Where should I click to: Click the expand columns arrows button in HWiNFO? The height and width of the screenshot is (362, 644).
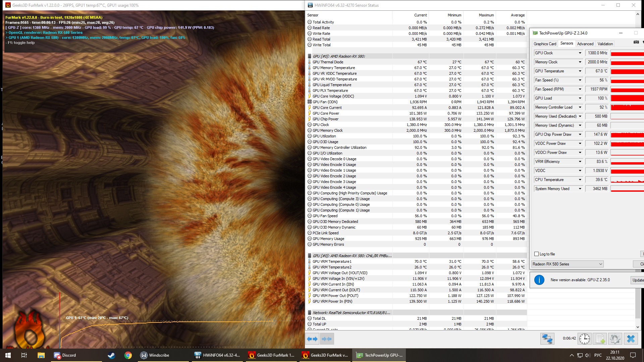point(312,339)
